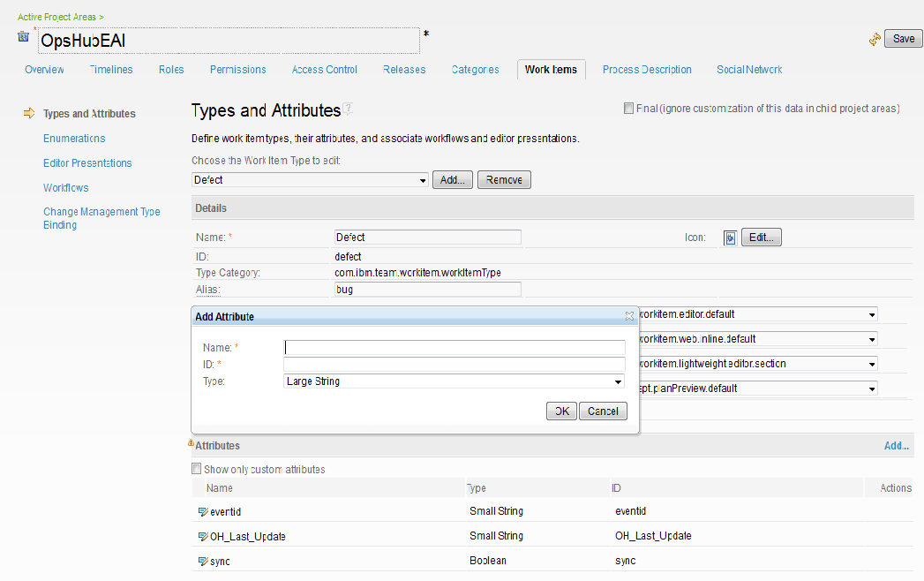Click the icon left of the Save button
This screenshot has height=581, width=924.
(x=875, y=39)
